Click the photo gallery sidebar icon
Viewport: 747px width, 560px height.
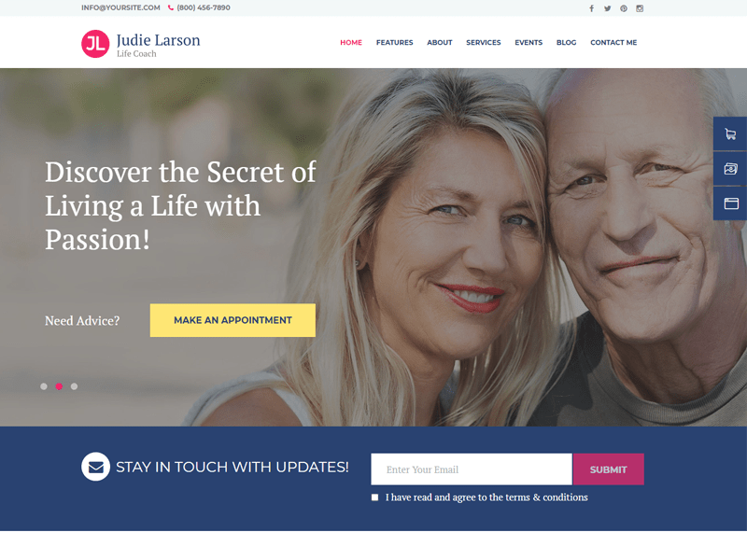pos(730,169)
